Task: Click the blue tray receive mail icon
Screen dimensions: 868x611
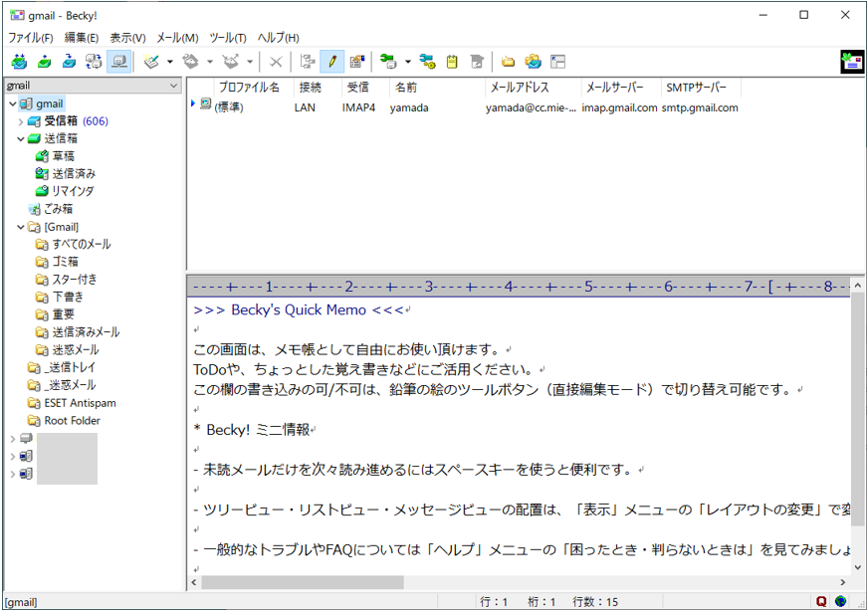Action: pos(69,62)
